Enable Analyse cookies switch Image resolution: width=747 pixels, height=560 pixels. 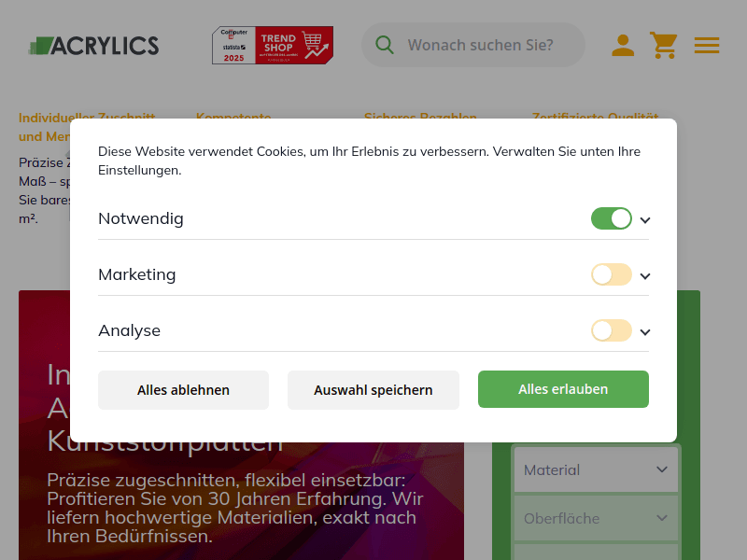pos(612,330)
